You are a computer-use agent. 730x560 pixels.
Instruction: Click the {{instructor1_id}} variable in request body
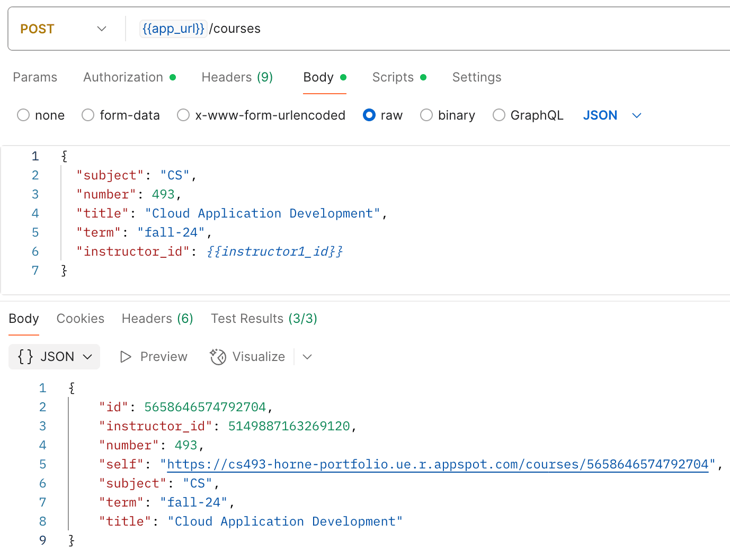click(x=274, y=251)
